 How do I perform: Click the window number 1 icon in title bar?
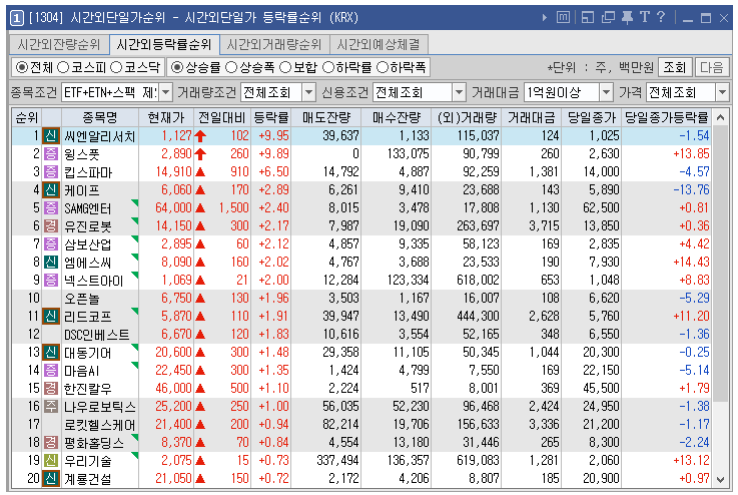point(16,18)
